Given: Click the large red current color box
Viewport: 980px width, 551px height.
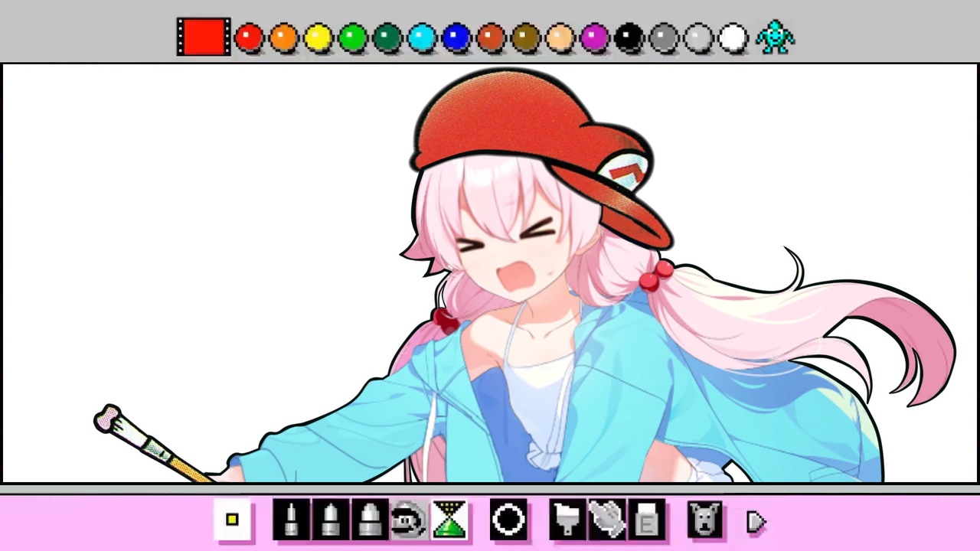Looking at the screenshot, I should tap(204, 37).
